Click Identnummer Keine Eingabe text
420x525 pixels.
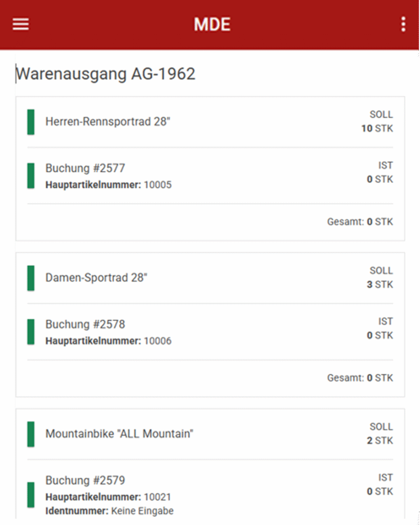(x=110, y=511)
